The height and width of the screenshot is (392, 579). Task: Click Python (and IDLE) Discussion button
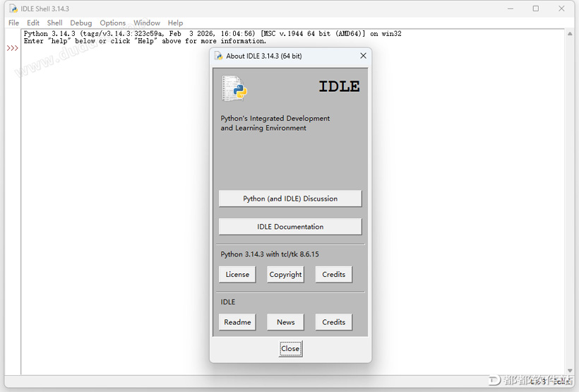(290, 198)
